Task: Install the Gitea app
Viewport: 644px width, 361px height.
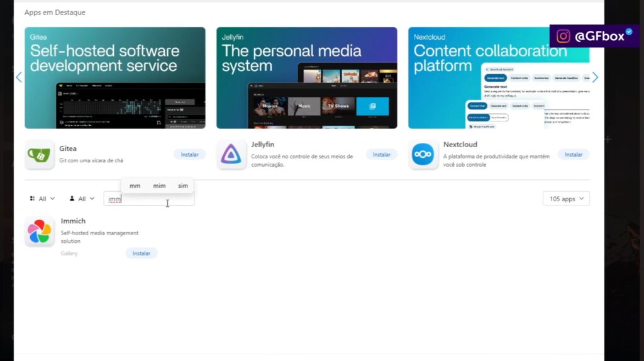Action: (190, 155)
